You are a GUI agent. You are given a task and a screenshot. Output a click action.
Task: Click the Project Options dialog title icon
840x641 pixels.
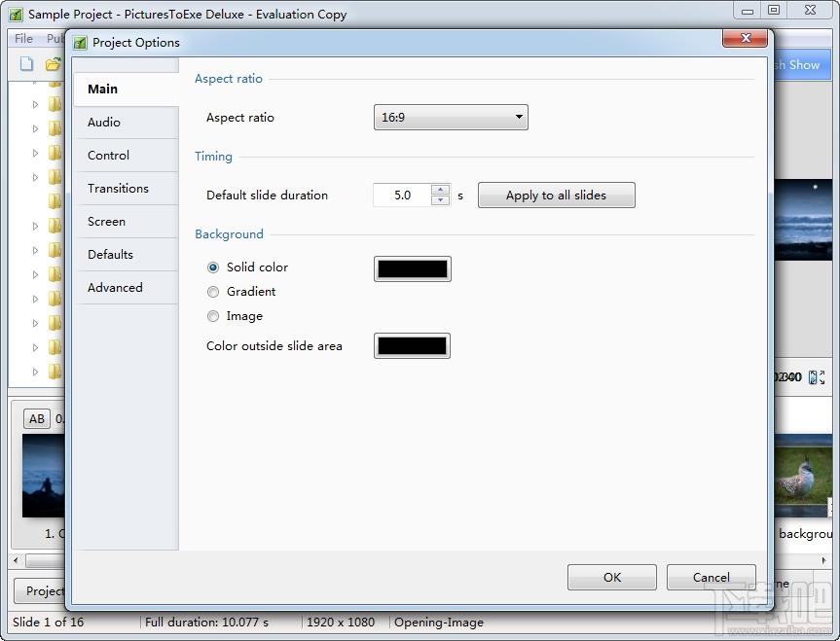pyautogui.click(x=80, y=42)
